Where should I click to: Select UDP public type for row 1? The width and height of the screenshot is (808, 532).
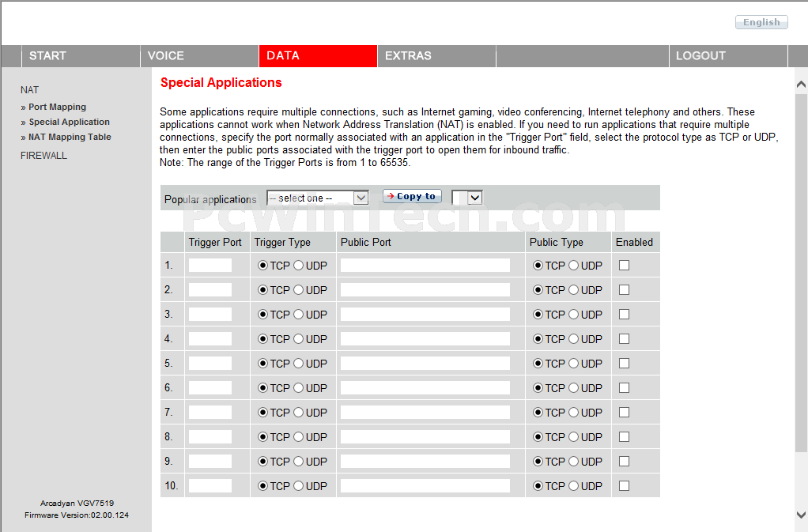[573, 266]
